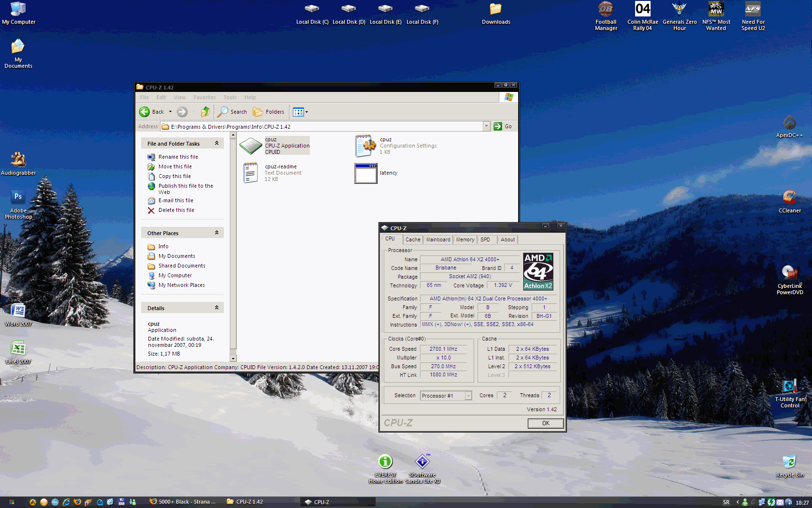Expand the Address bar dropdown
The width and height of the screenshot is (812, 508).
[x=486, y=126]
